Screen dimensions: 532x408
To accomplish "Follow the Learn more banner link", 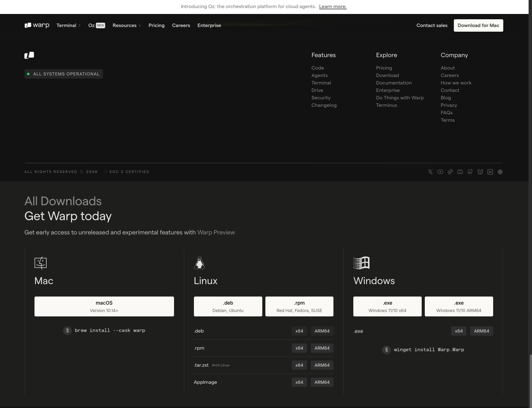I will pyautogui.click(x=332, y=7).
